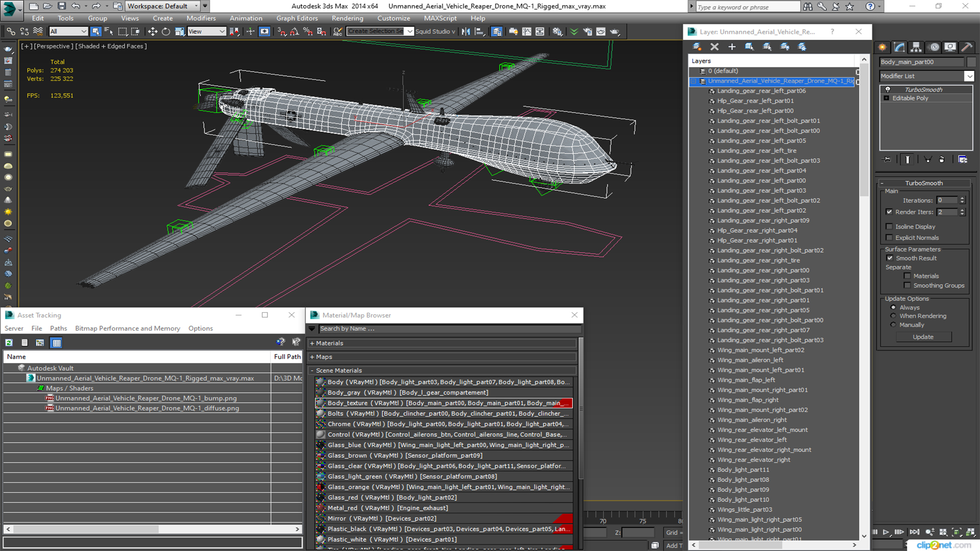
Task: Open the Motion command panel tab
Action: (934, 47)
